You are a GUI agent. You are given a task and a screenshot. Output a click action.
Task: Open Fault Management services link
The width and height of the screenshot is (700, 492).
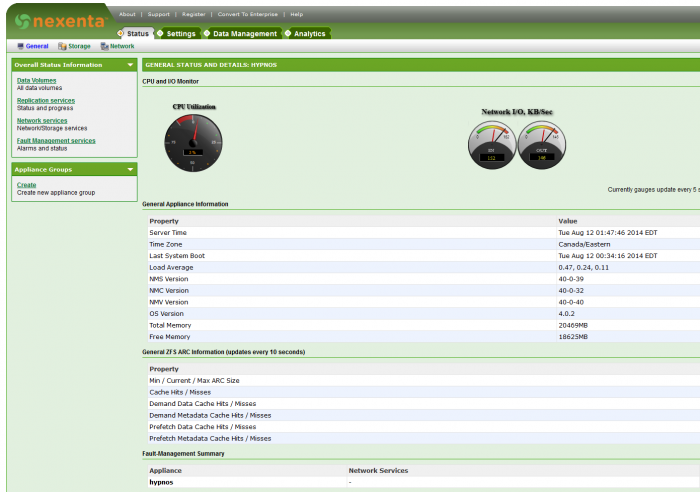[56, 141]
